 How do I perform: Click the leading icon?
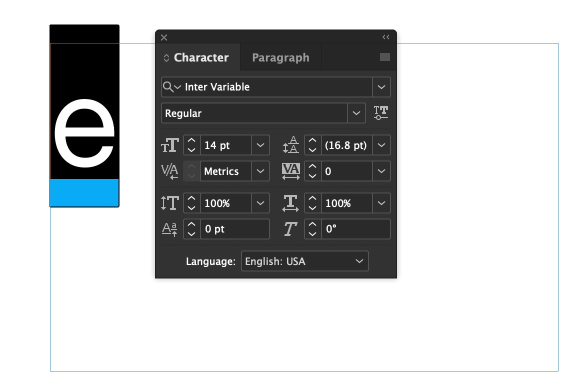click(x=290, y=145)
